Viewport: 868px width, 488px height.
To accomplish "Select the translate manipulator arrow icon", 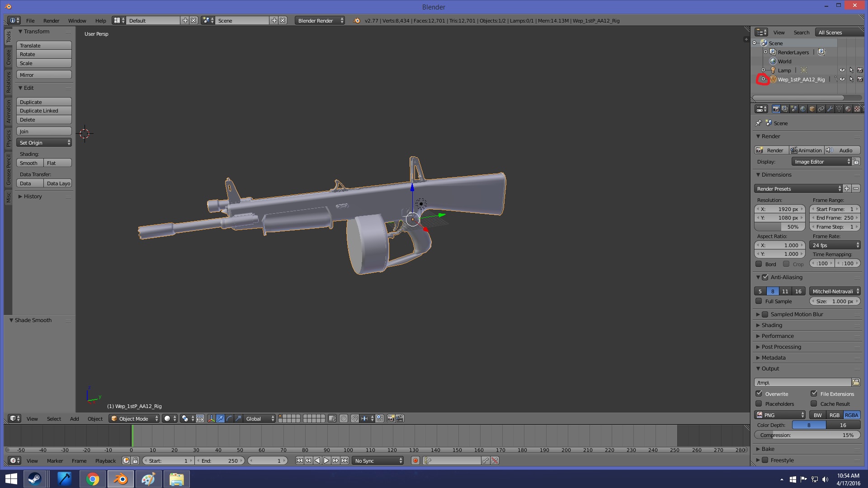I will [x=220, y=419].
